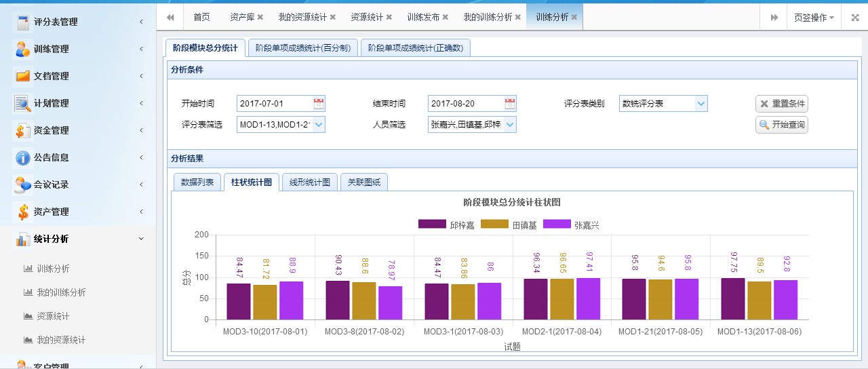This screenshot has height=369, width=868.
Task: Click the 文档管理 folder icon
Action: click(x=23, y=76)
